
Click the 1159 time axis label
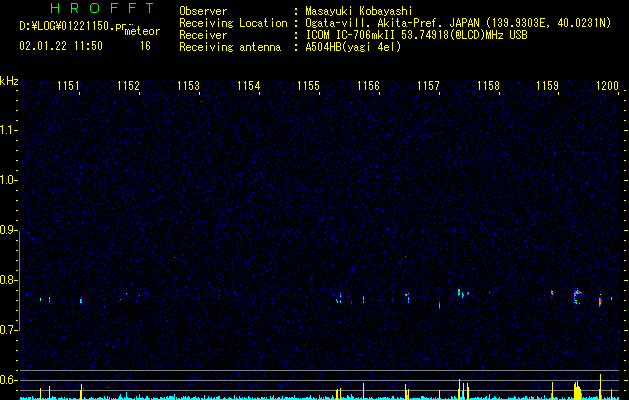click(x=548, y=86)
